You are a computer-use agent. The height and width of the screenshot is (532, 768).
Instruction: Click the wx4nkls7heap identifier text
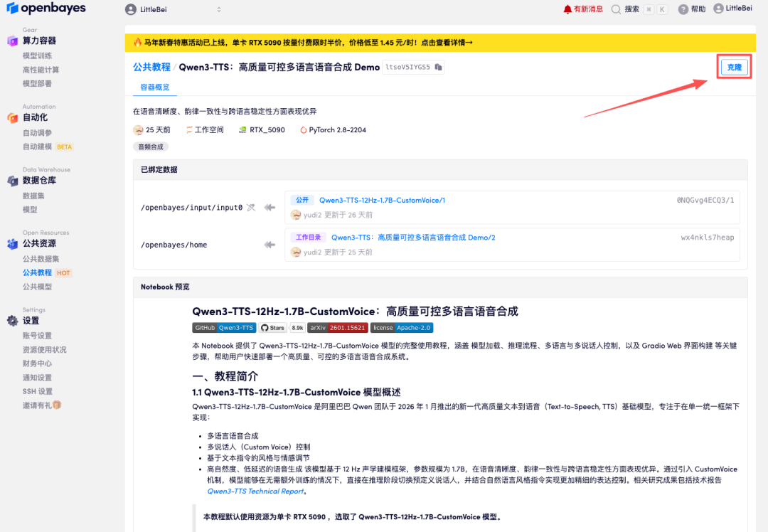[x=708, y=238]
